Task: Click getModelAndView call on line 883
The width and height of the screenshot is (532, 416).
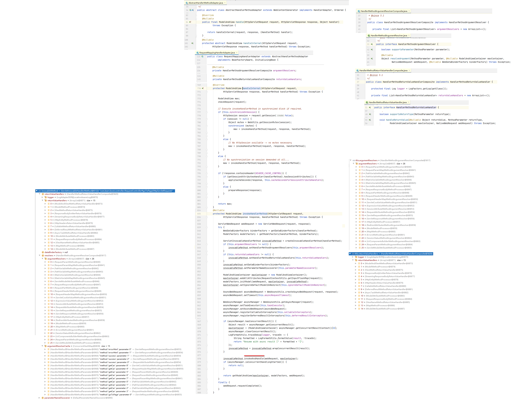Action: [242, 376]
